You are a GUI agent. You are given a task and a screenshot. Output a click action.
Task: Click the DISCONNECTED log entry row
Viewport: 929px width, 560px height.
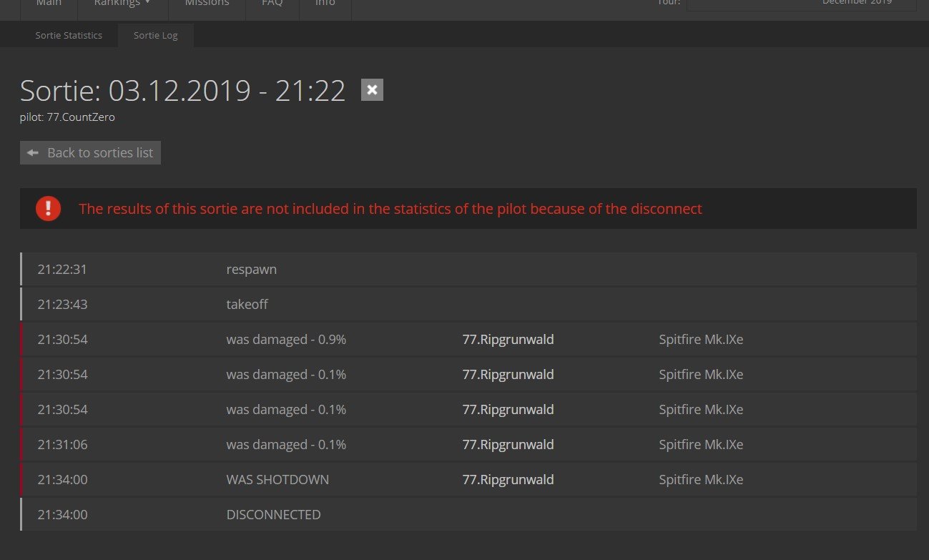[468, 515]
